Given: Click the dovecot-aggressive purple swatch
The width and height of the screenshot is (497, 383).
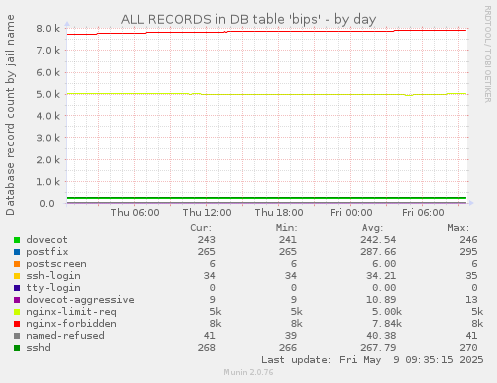Looking at the screenshot, I should [17, 300].
